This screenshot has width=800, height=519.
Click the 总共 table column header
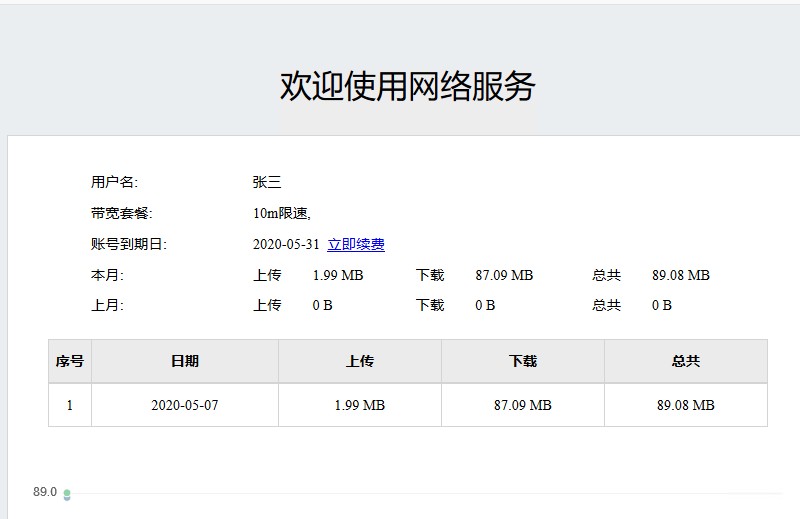[x=686, y=361]
